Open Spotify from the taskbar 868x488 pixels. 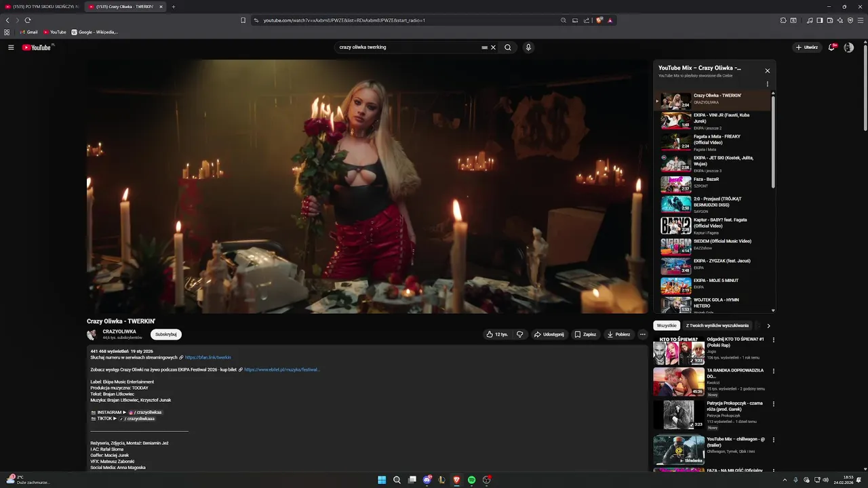click(471, 480)
